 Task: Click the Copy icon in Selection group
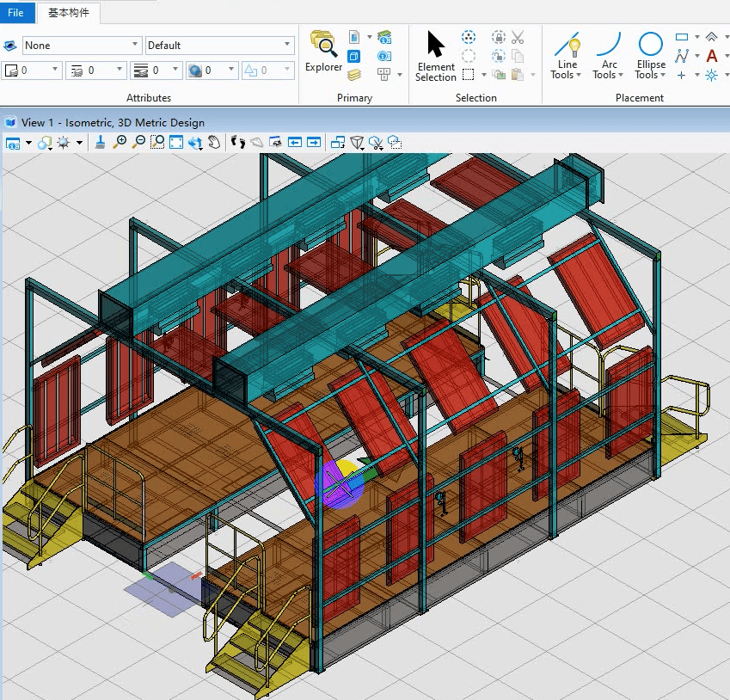point(518,56)
